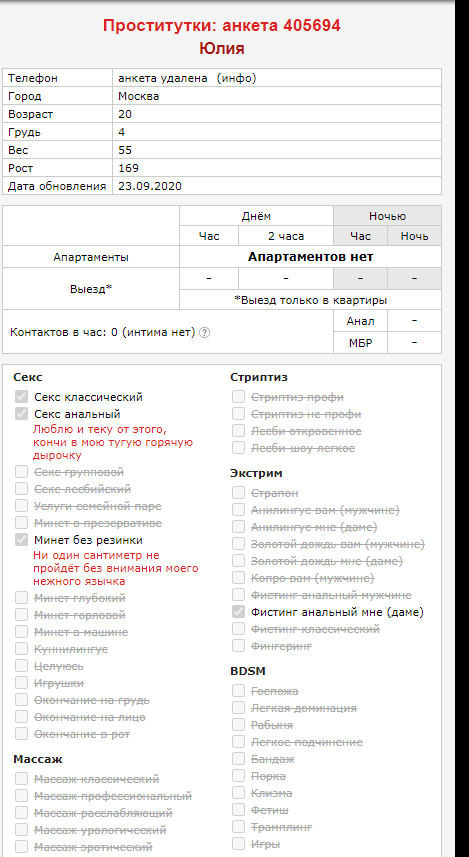Screen dimensions: 469x857
Task: Check the Целуюсь checkbox
Action: [21, 666]
